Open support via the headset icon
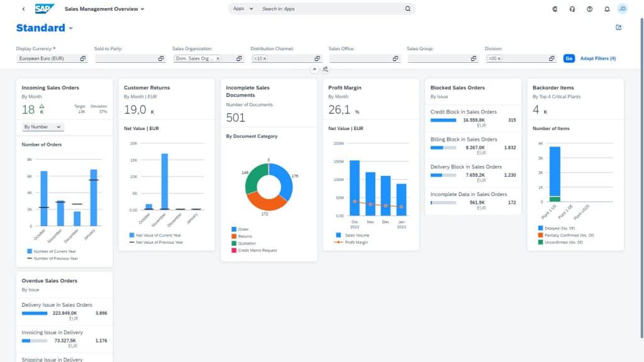Viewport: 644px width, 362px height. click(572, 9)
